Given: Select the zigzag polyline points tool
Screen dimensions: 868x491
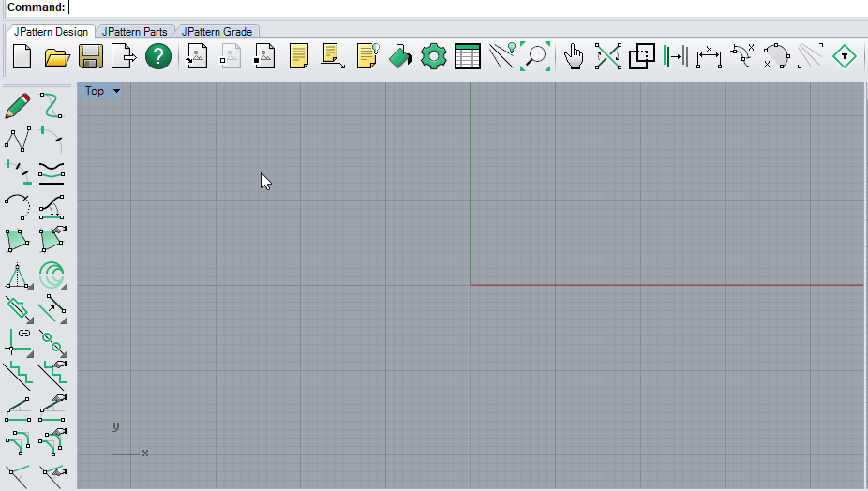Looking at the screenshot, I should (18, 139).
